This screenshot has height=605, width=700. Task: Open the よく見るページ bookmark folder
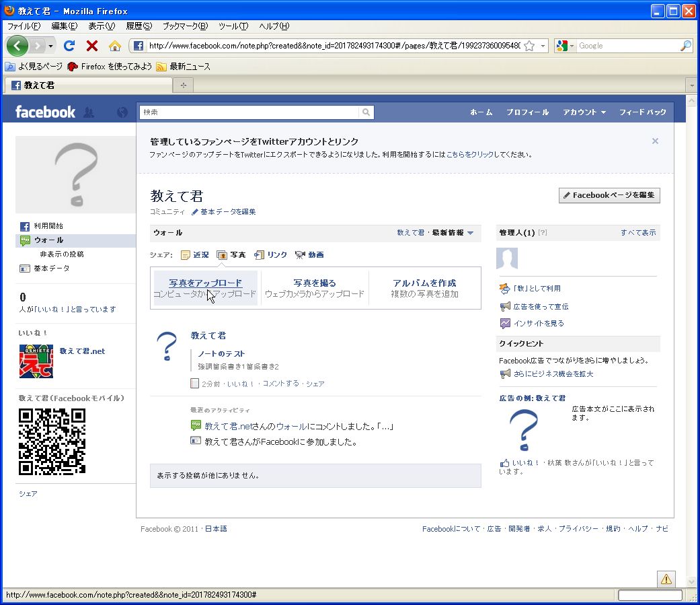pos(34,67)
